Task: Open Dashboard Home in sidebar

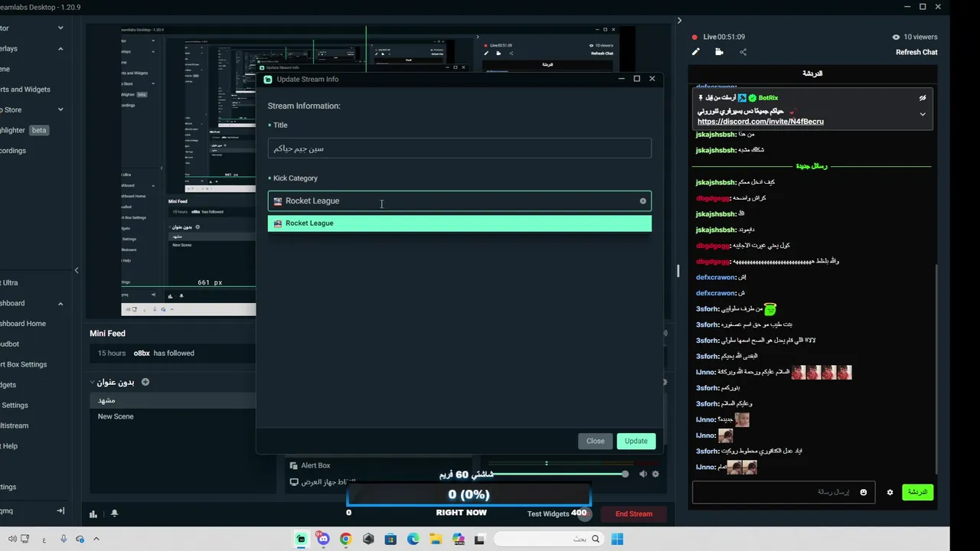Action: click(23, 324)
